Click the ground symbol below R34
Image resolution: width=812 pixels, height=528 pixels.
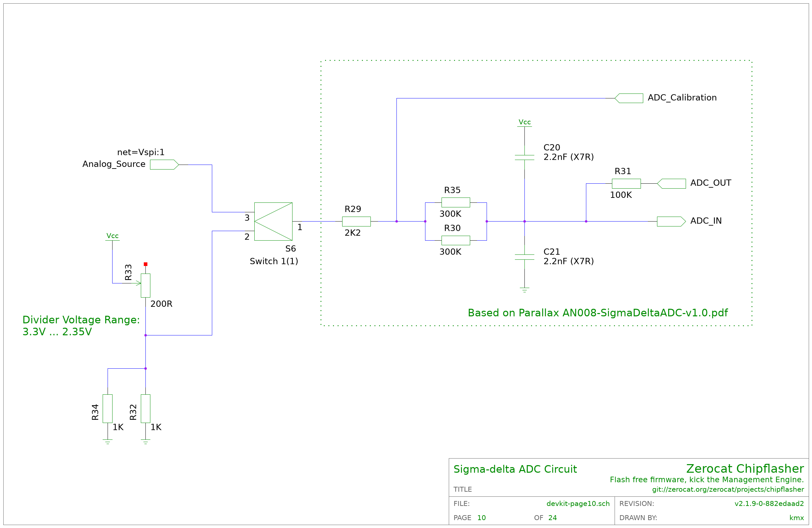pyautogui.click(x=108, y=442)
